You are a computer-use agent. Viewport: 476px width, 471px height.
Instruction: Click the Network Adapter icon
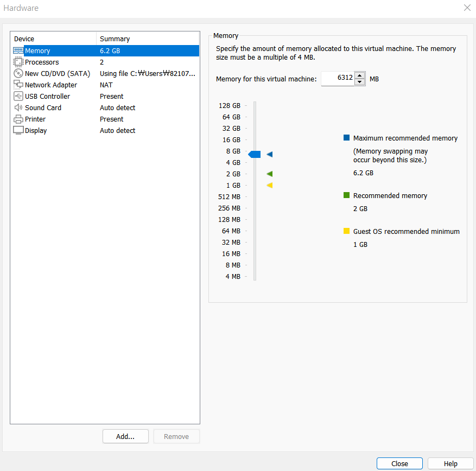18,85
